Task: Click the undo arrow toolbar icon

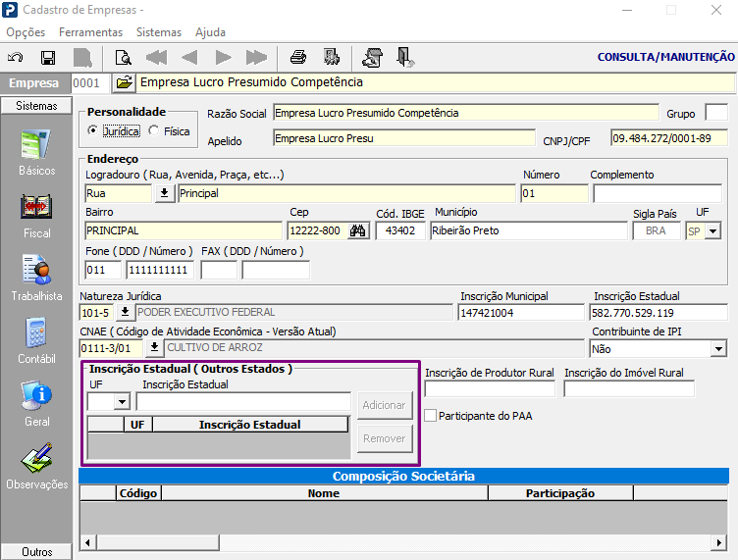Action: pos(16,57)
